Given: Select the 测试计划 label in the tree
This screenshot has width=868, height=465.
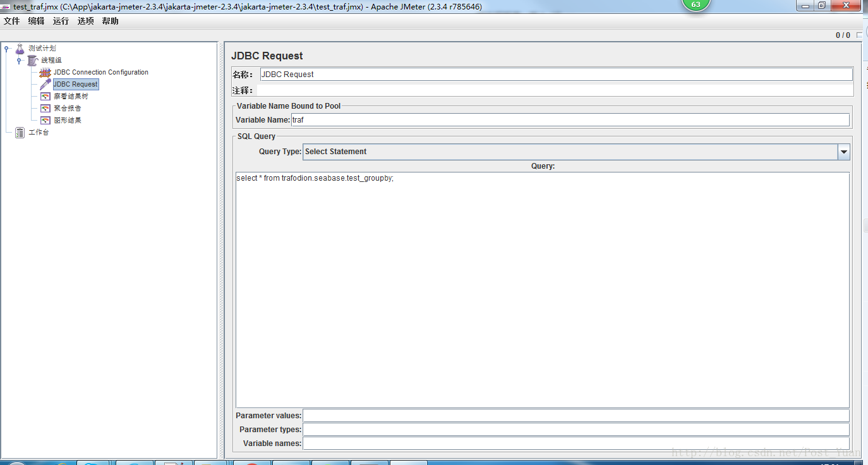Looking at the screenshot, I should click(x=42, y=48).
